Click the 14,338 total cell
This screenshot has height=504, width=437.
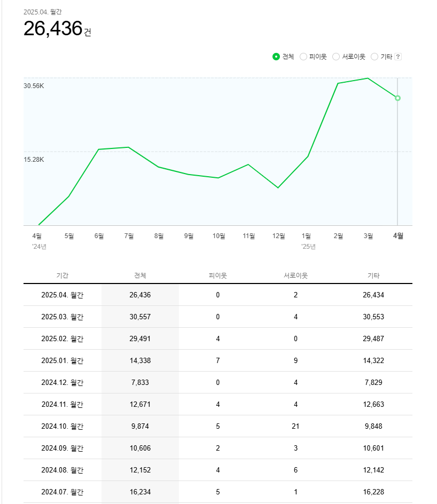tap(140, 360)
